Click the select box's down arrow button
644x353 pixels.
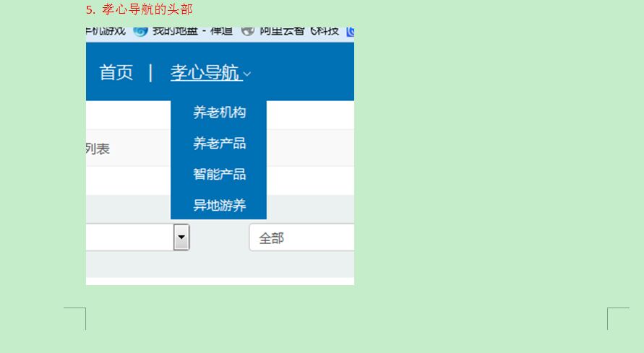point(181,237)
